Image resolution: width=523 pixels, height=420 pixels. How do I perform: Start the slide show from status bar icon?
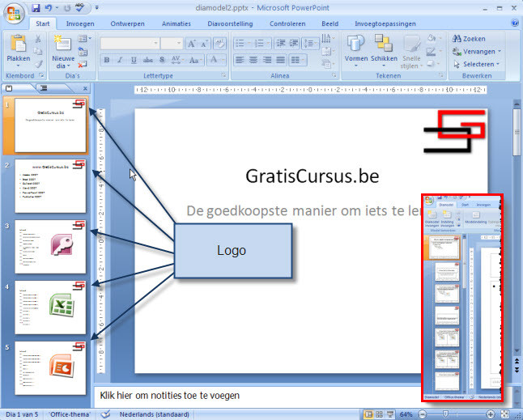coord(390,414)
